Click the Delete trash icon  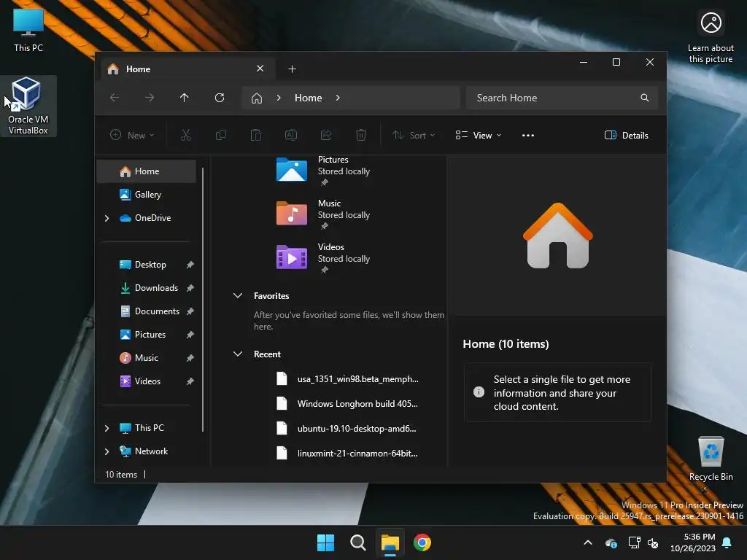point(361,135)
